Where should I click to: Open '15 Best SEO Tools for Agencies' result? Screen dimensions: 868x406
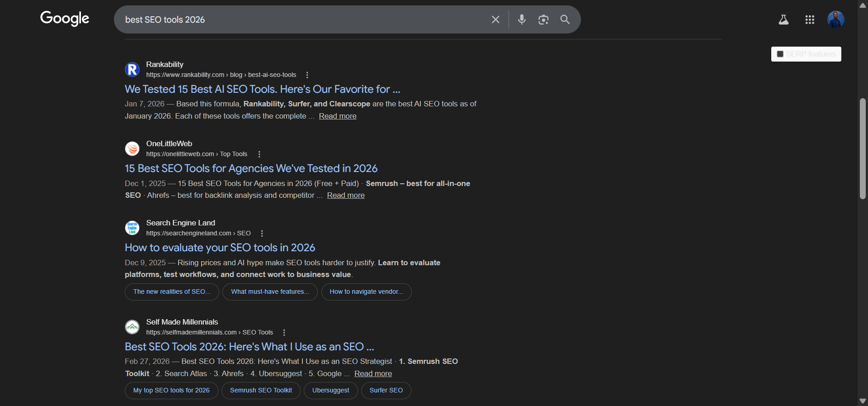(251, 168)
